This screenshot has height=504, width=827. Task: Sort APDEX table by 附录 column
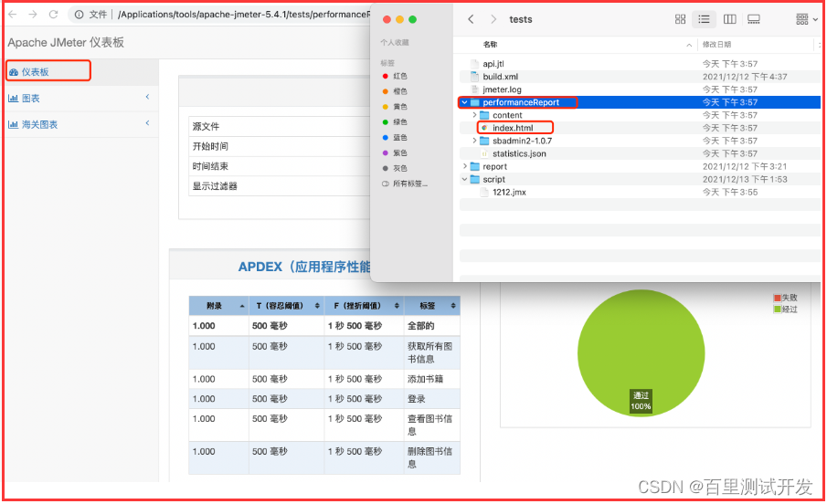click(219, 306)
